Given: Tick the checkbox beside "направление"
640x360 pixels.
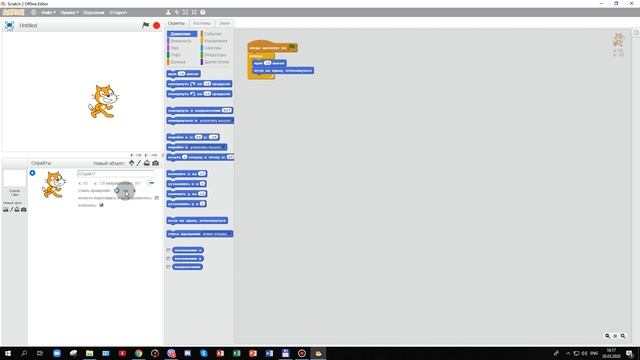Looking at the screenshot, I should click(x=168, y=267).
